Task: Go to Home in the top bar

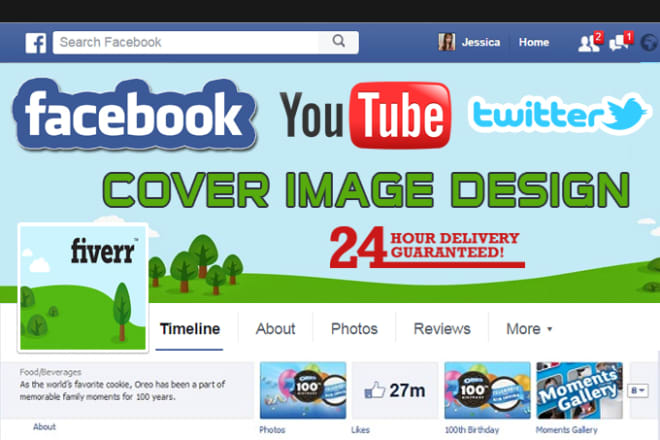Action: 534,43
